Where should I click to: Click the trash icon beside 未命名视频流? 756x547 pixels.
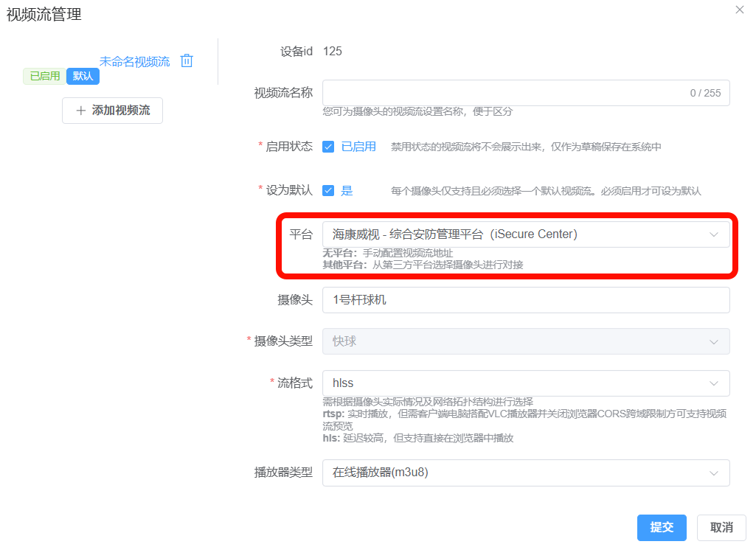[187, 61]
